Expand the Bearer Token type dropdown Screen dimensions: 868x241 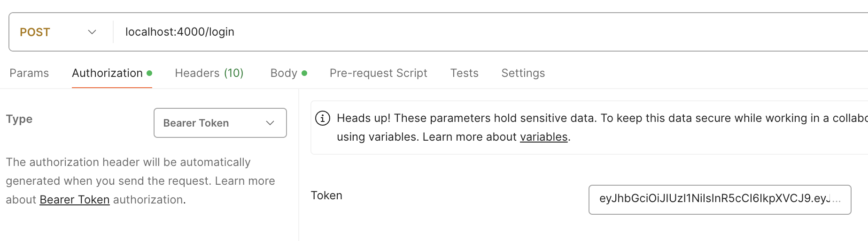pyautogui.click(x=220, y=123)
